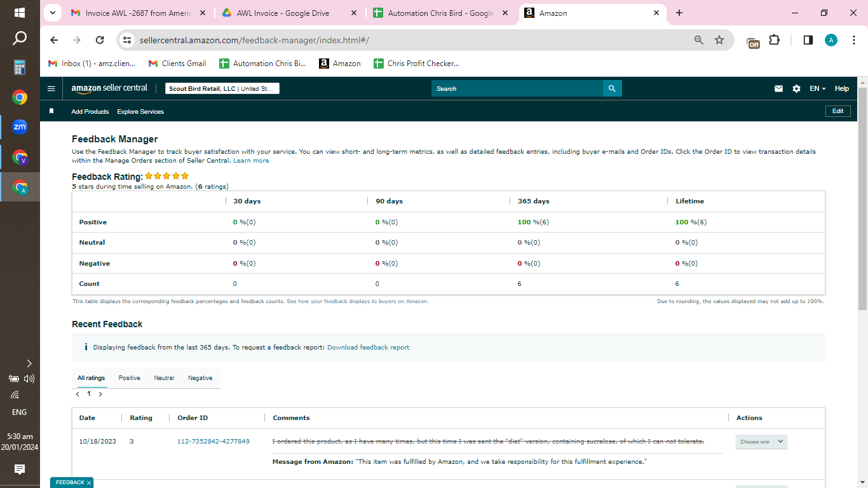The image size is (868, 488).
Task: Launch the Calculator from the taskbar
Action: (20, 67)
